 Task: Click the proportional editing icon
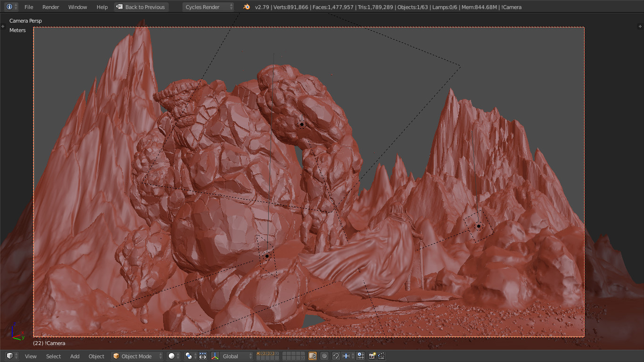tap(324, 356)
